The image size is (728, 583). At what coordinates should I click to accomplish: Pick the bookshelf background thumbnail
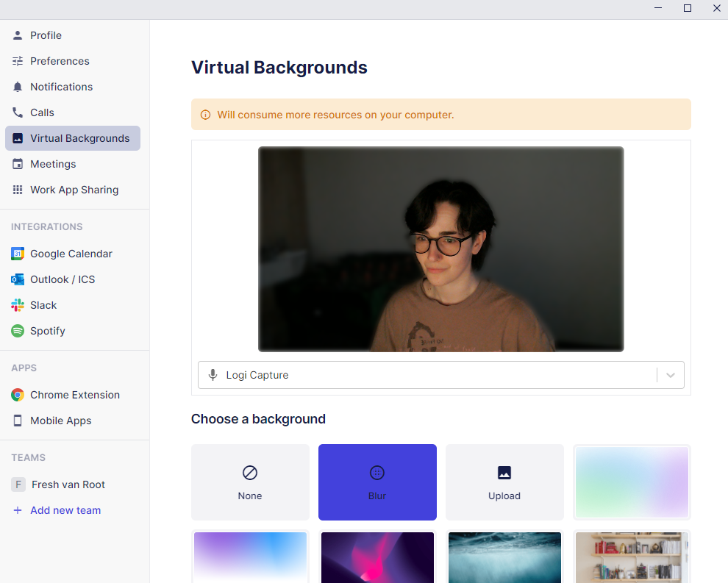pyautogui.click(x=632, y=557)
